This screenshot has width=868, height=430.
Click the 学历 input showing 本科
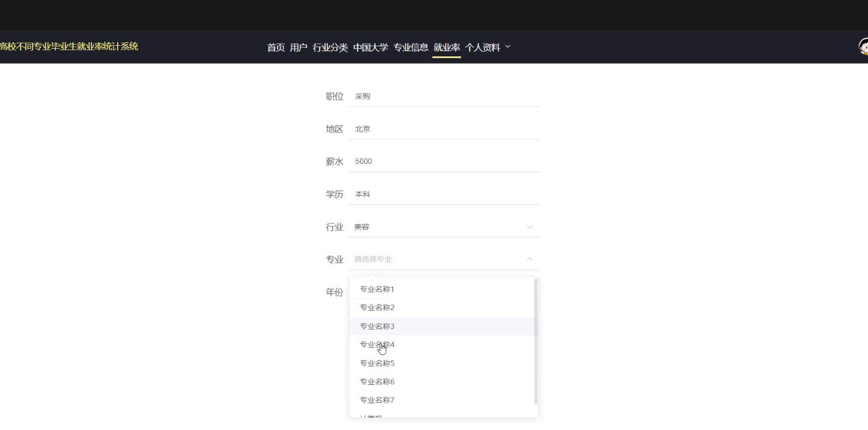(444, 194)
